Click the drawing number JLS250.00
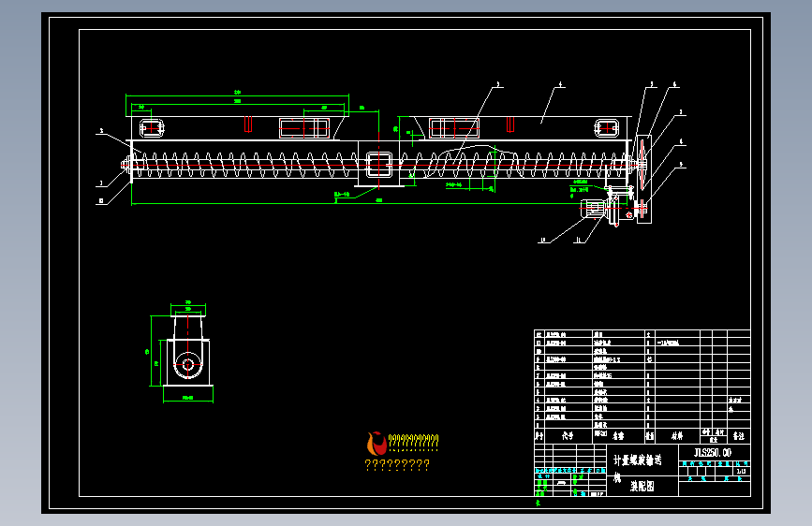Image resolution: width=812 pixels, height=526 pixels. click(x=712, y=452)
